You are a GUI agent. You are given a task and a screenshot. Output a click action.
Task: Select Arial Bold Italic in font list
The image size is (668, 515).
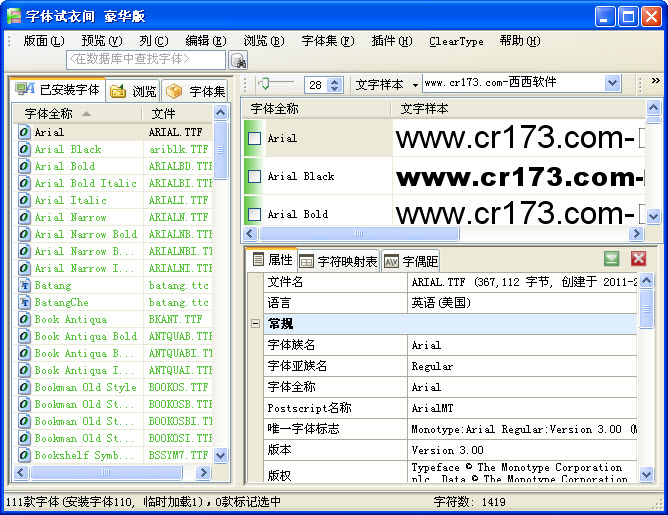(x=114, y=183)
